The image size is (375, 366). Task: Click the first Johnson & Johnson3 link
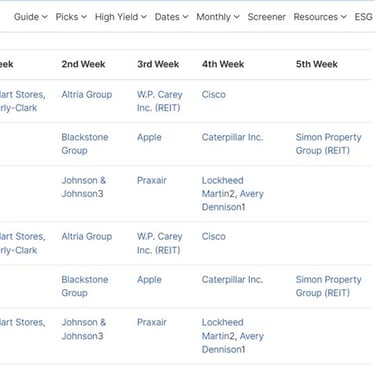(84, 187)
